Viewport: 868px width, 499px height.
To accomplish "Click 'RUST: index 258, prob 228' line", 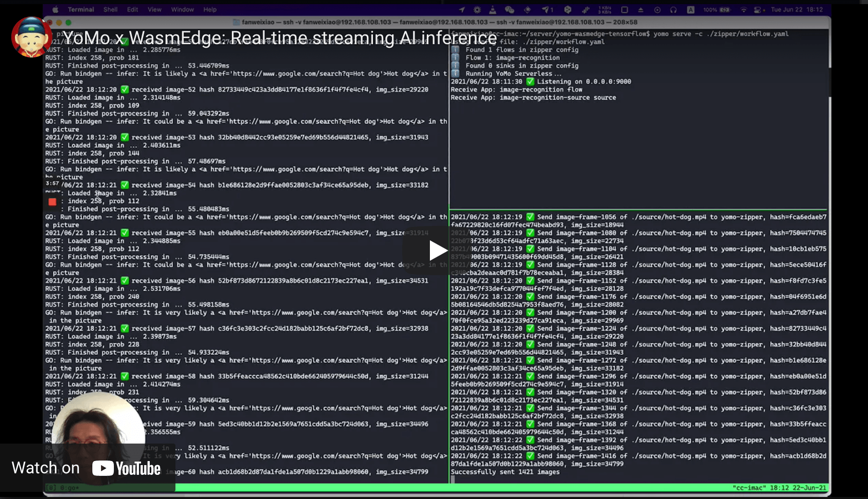I will 92,344.
